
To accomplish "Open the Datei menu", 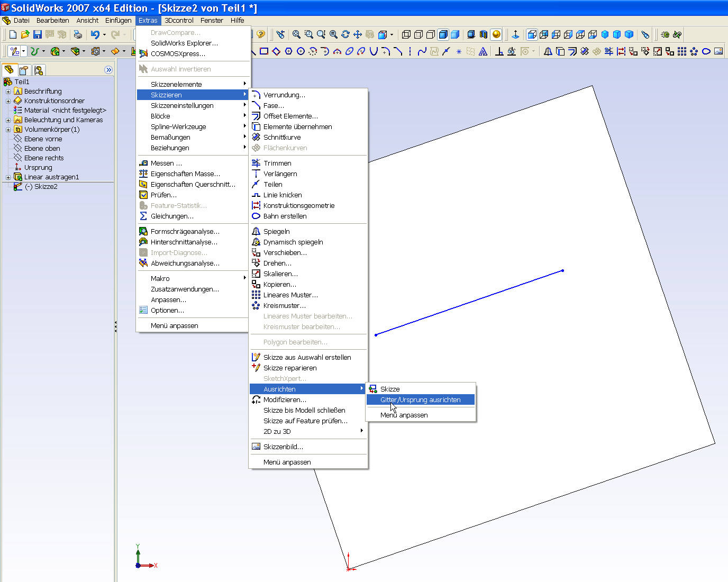I will [x=22, y=20].
